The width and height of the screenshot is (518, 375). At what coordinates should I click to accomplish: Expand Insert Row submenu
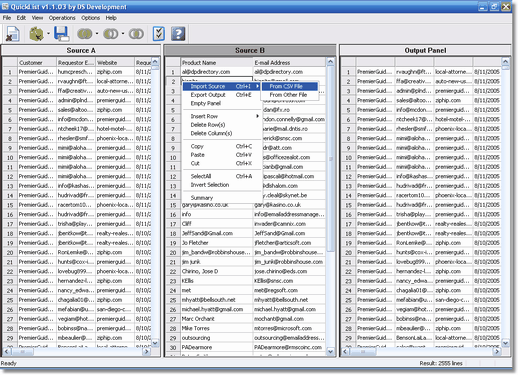(222, 116)
